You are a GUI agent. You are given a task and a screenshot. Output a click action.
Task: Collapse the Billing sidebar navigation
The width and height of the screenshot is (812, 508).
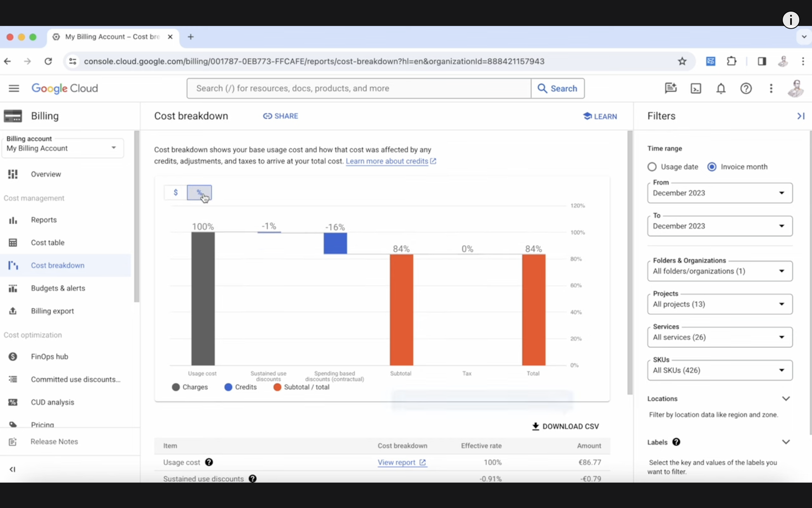coord(12,469)
